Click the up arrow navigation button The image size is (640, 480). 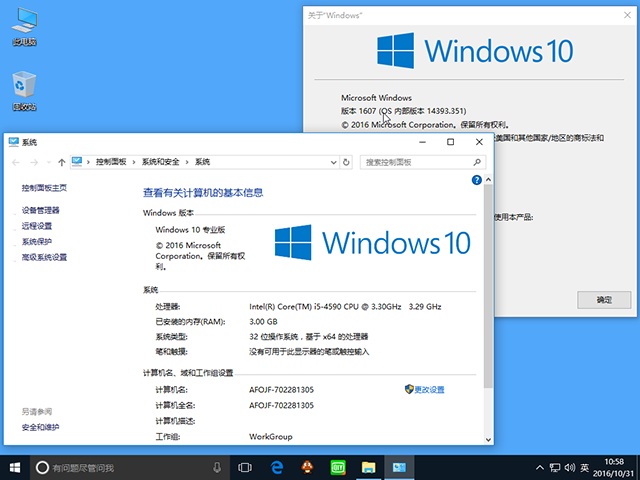(x=62, y=162)
